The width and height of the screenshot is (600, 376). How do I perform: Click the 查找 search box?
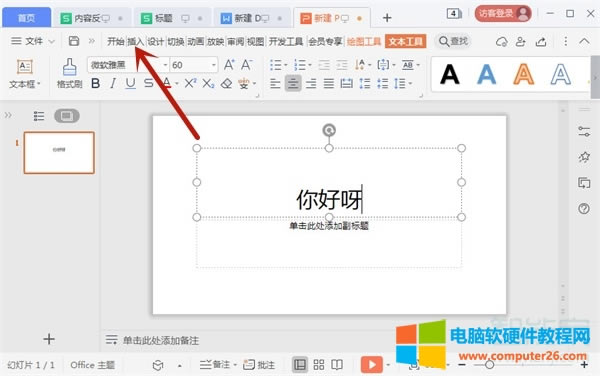coord(454,41)
